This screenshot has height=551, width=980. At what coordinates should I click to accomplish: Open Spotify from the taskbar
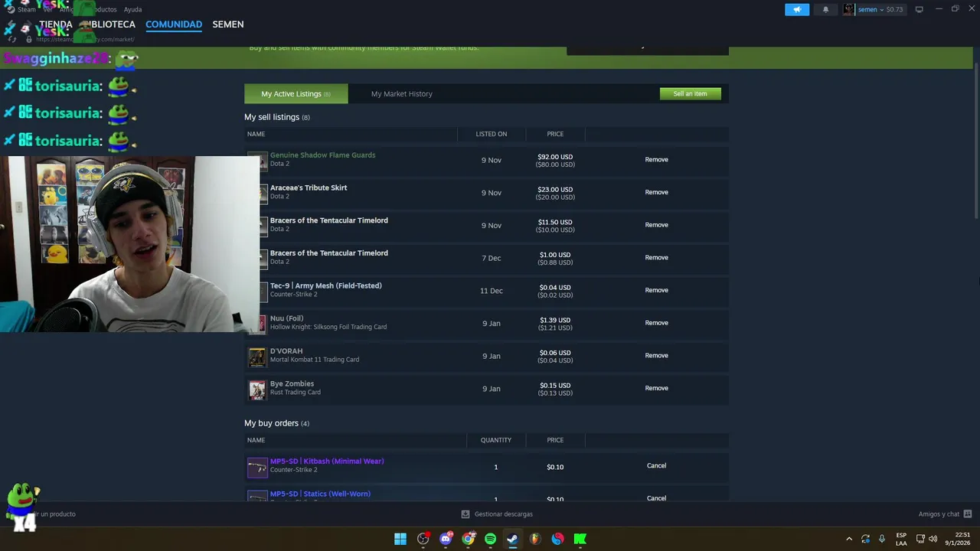490,539
